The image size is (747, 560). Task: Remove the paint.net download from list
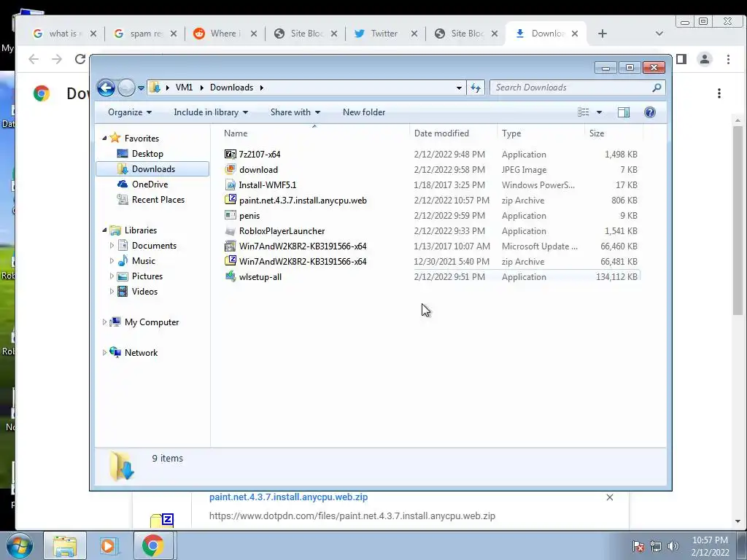(610, 497)
